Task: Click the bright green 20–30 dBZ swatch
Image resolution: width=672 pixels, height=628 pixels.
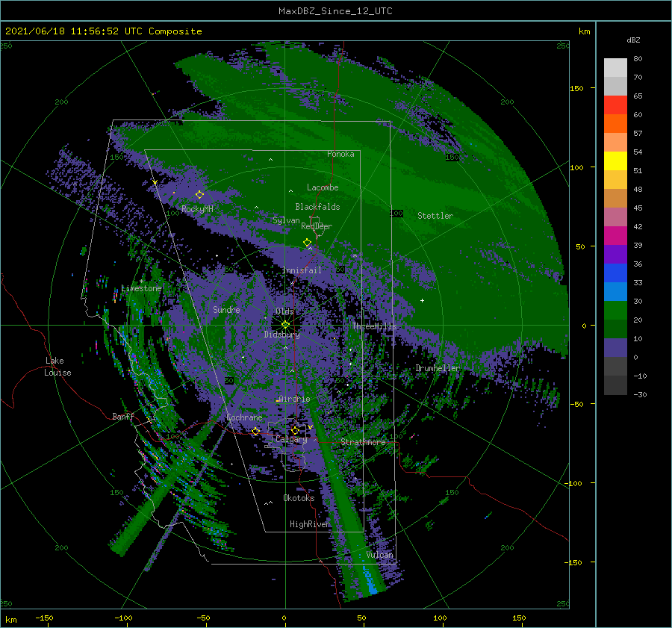Action: [615, 310]
